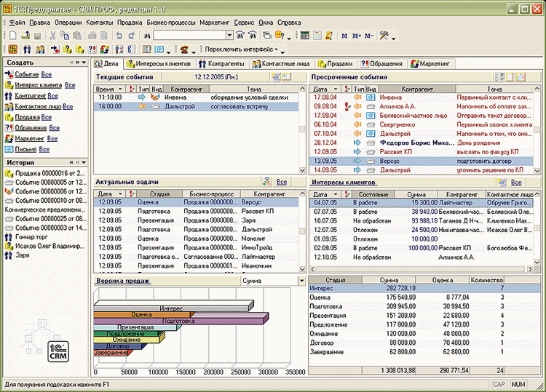Click the Paste clipboard icon
The height and width of the screenshot is (392, 546).
[77, 36]
